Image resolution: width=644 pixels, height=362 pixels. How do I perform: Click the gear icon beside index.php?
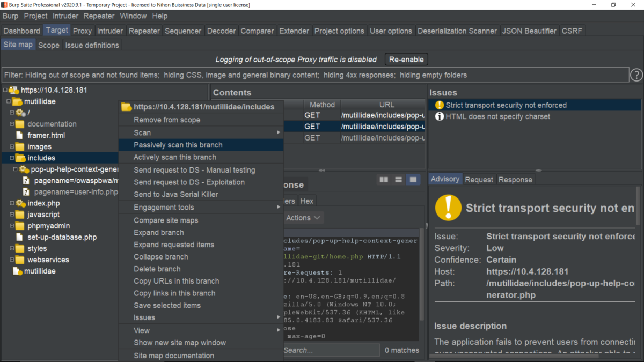coord(20,203)
